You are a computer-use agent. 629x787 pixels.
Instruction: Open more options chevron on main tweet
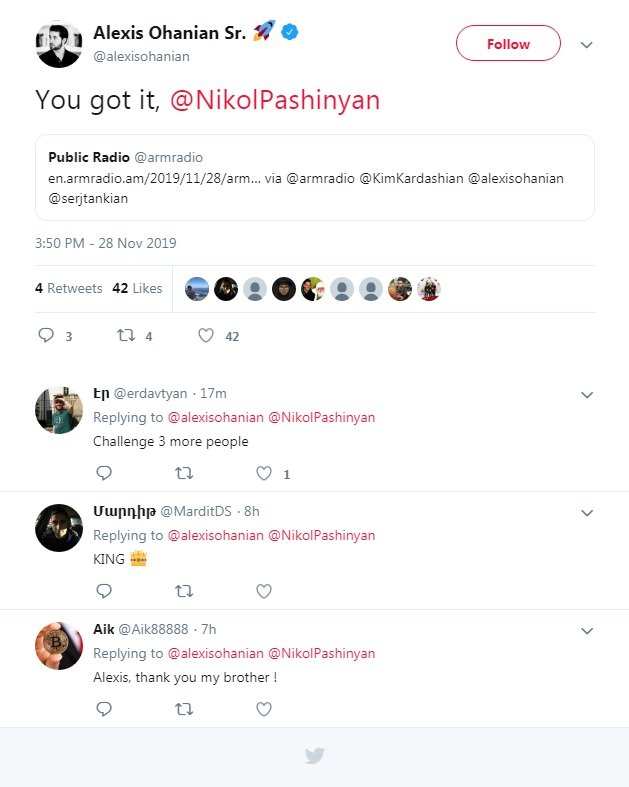[x=587, y=45]
